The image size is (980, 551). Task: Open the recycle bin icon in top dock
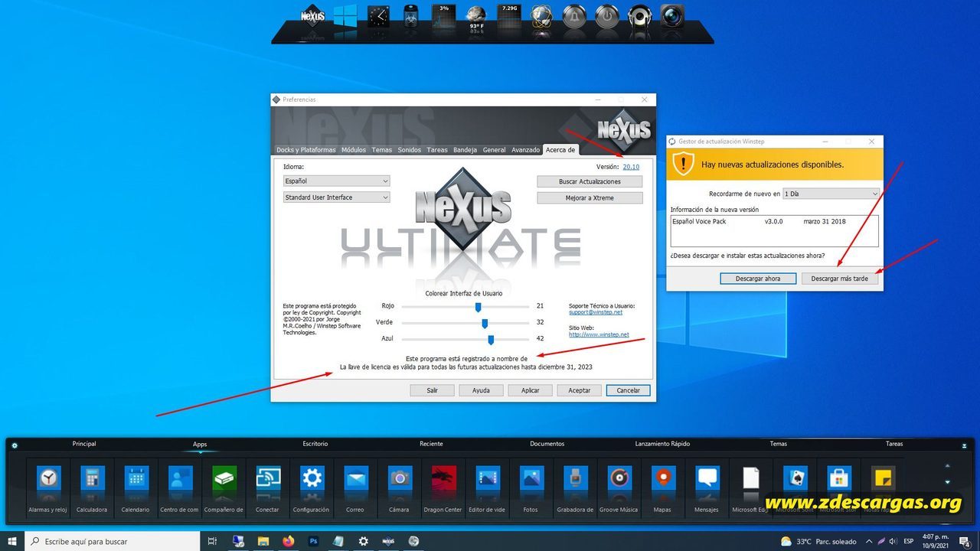(x=411, y=16)
